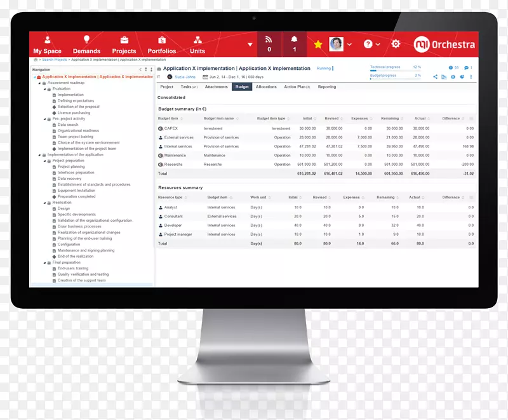Click the Technical progress bar
508x420 pixels.
(x=394, y=70)
